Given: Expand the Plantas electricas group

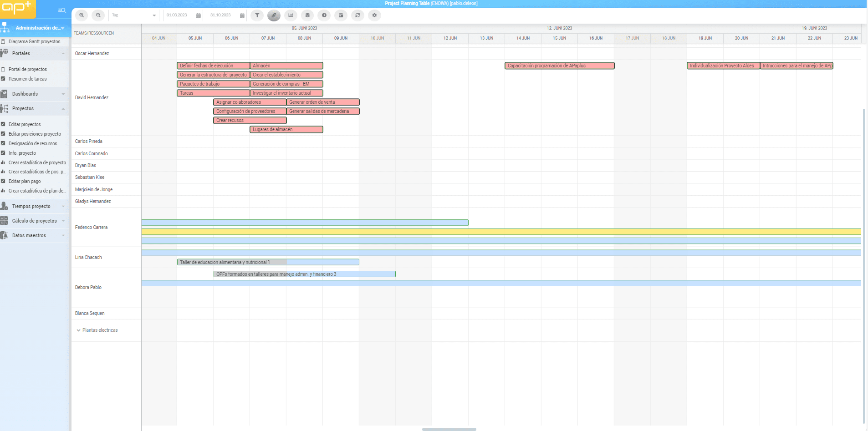Looking at the screenshot, I should click(79, 330).
